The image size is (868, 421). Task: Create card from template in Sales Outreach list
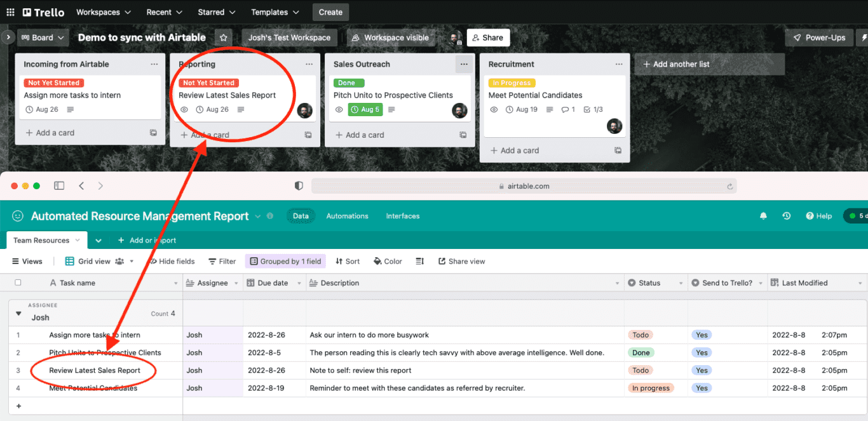pyautogui.click(x=463, y=135)
